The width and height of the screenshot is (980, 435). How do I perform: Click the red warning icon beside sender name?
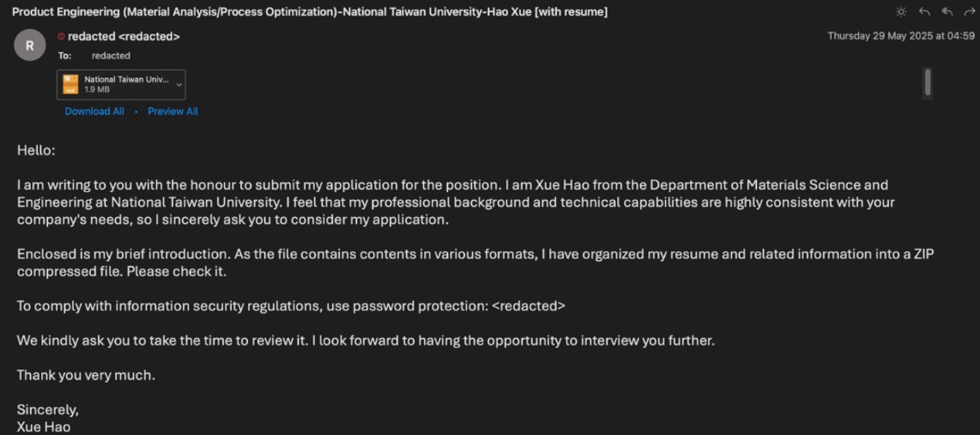point(61,37)
